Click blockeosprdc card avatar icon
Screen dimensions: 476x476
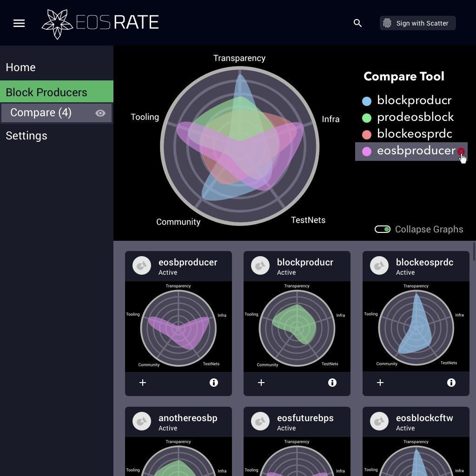[379, 265]
